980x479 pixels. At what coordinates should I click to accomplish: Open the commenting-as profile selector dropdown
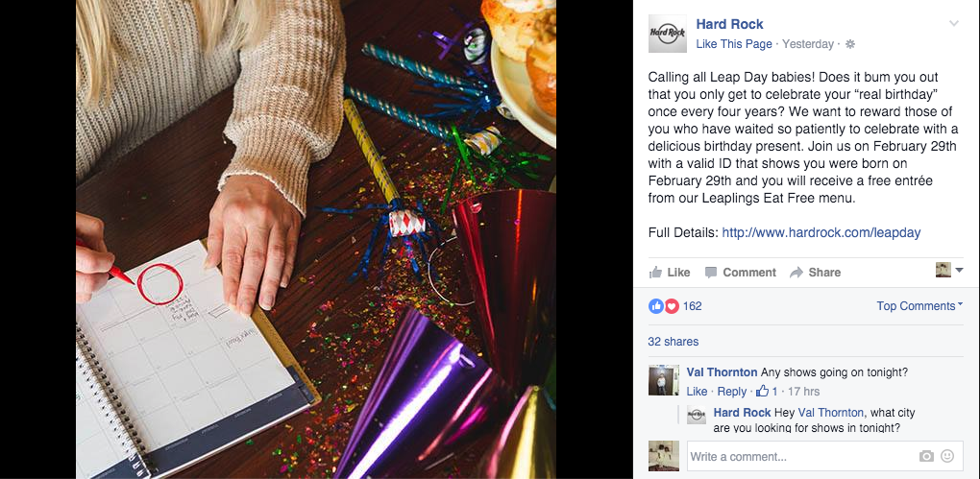949,270
